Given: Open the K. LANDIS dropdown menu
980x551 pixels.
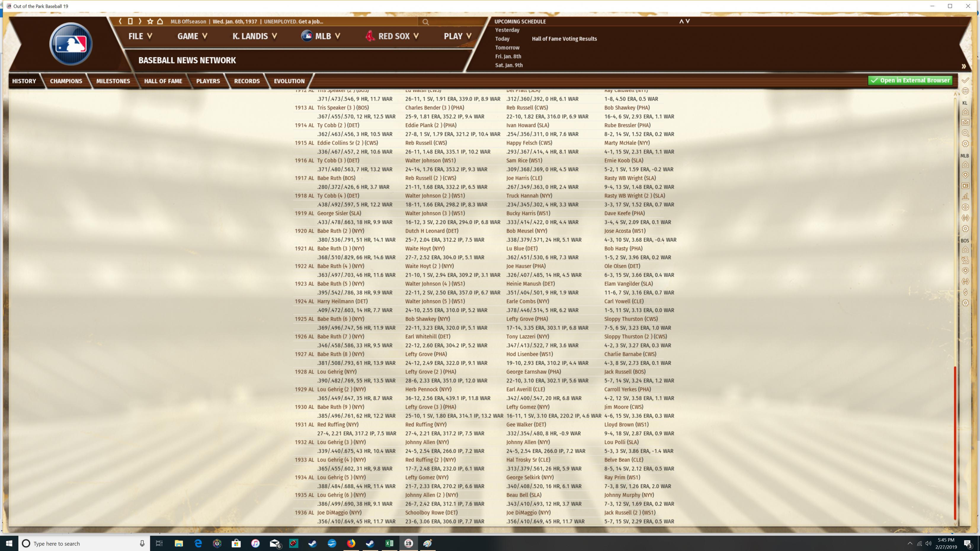Looking at the screenshot, I should coord(254,36).
